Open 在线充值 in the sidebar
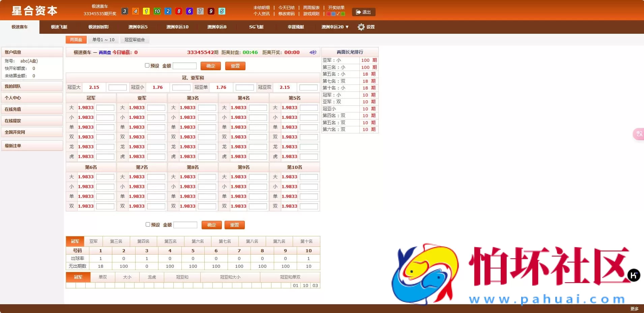 coord(13,109)
